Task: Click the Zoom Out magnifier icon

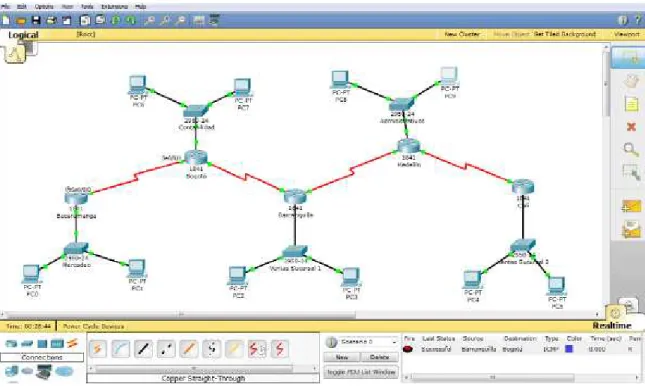Action: tap(180, 20)
